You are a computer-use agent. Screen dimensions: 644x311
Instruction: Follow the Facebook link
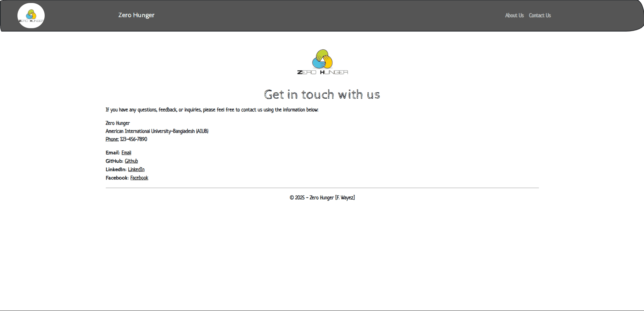coord(139,178)
